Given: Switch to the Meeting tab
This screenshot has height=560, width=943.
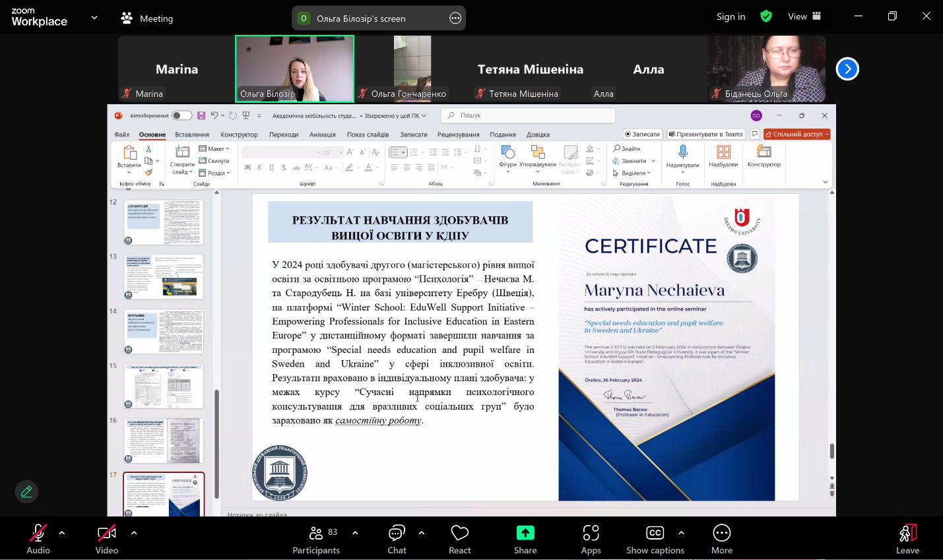Looking at the screenshot, I should [x=147, y=18].
